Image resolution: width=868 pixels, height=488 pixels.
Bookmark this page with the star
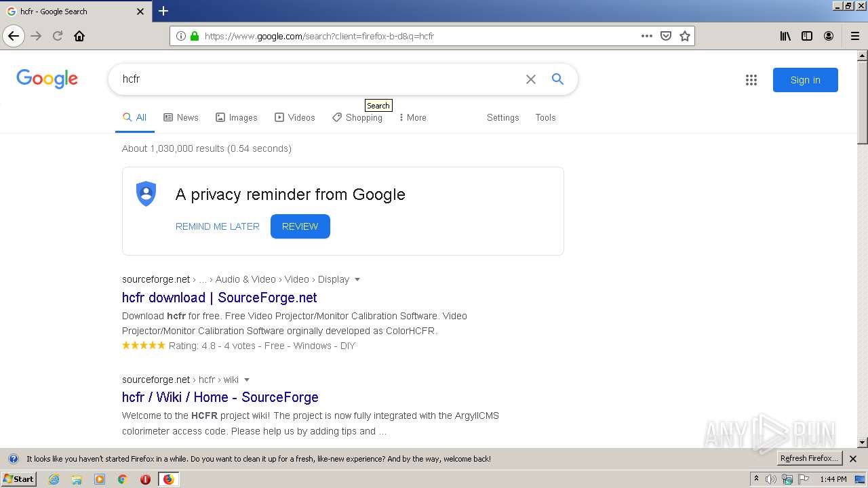pos(685,36)
